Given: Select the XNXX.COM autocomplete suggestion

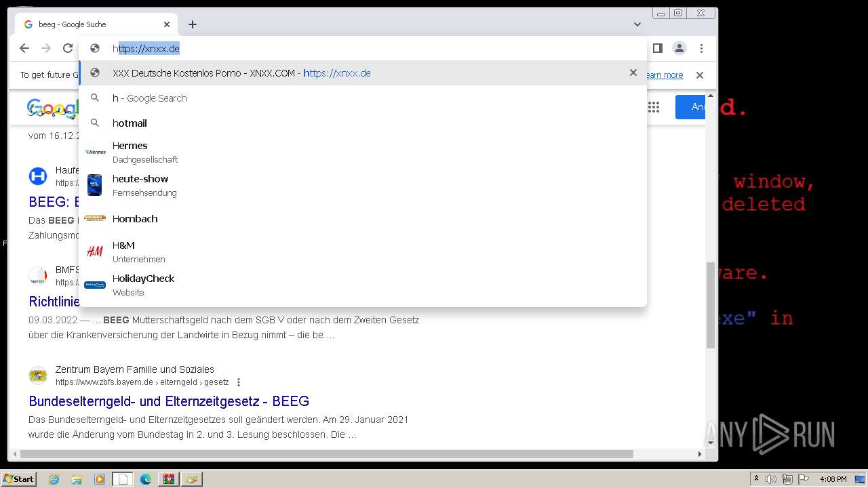Looking at the screenshot, I should 363,73.
